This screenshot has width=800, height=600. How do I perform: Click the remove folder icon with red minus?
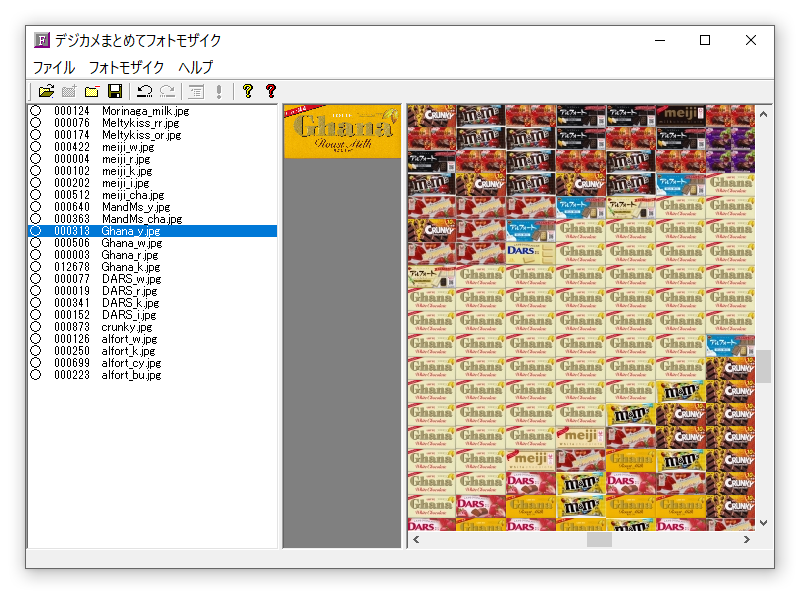92,91
